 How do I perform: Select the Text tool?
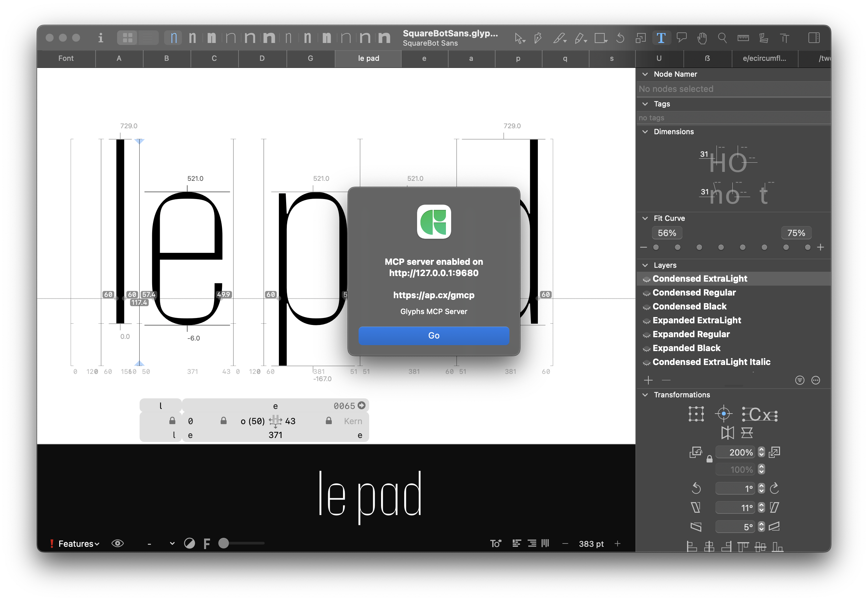661,38
